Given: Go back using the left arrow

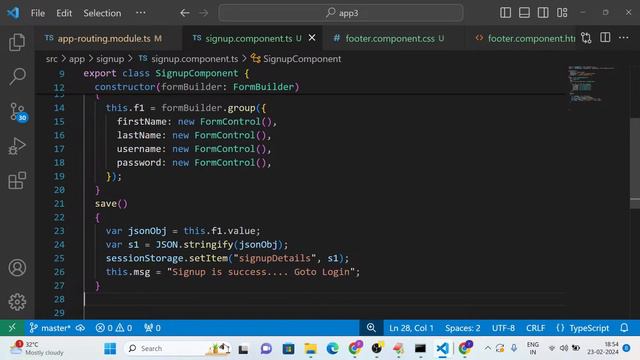Looking at the screenshot, I should pos(184,13).
